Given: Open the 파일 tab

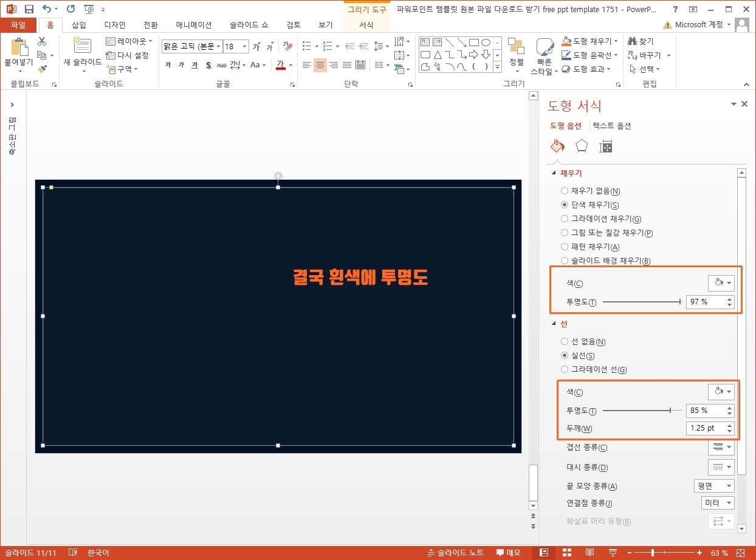Looking at the screenshot, I should [x=18, y=25].
